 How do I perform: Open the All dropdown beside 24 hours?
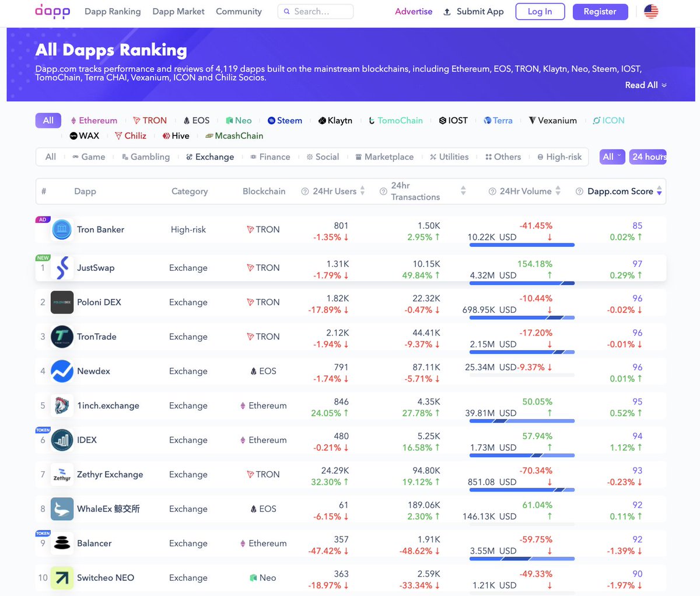tap(612, 156)
